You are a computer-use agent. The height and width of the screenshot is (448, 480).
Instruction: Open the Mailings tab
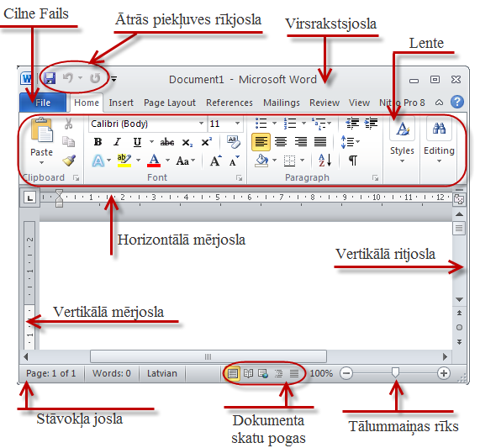point(282,103)
